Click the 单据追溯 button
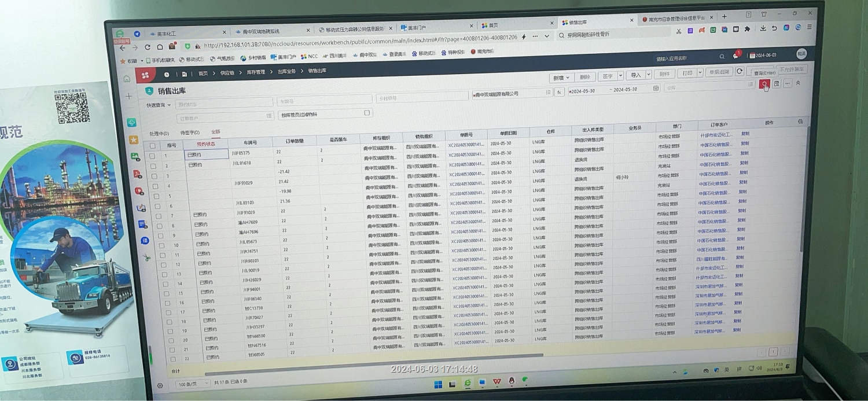The width and height of the screenshot is (868, 401). pyautogui.click(x=719, y=72)
